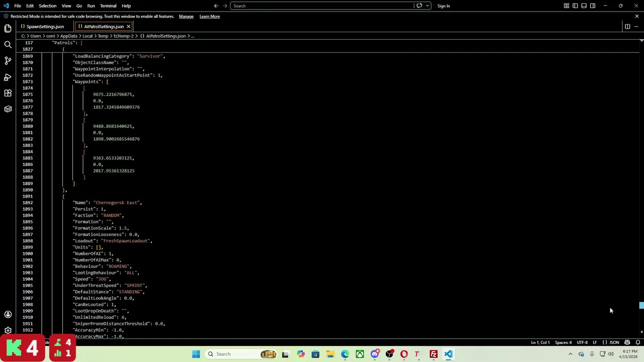
Task: Dismiss the Restricted Mode banner
Action: 636,16
